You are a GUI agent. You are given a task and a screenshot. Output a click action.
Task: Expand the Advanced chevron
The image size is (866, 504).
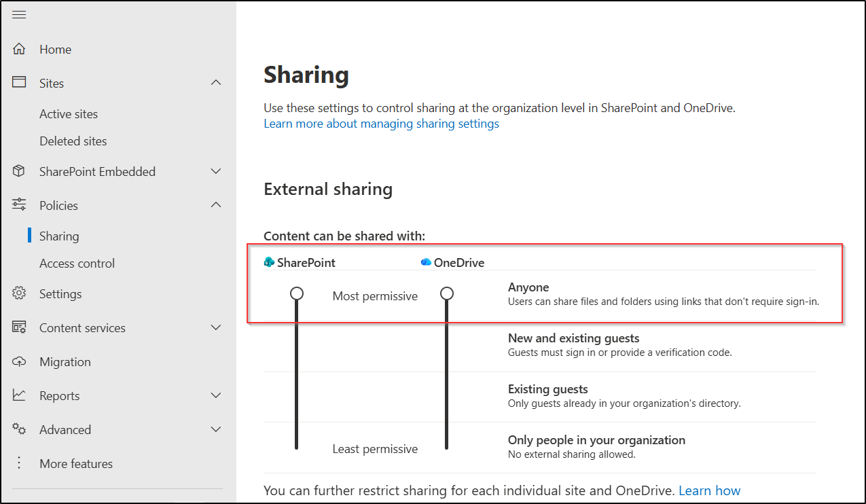[216, 429]
